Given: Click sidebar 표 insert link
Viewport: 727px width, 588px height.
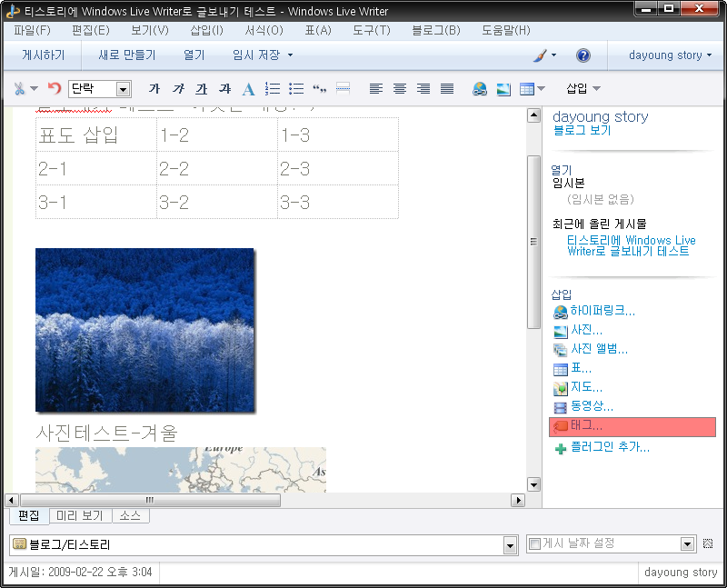Looking at the screenshot, I should tap(581, 368).
